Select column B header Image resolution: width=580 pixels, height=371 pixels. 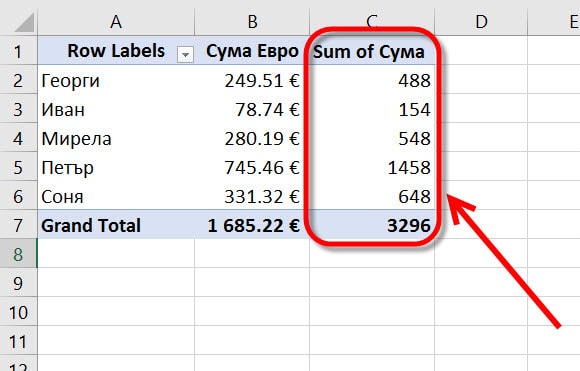252,21
